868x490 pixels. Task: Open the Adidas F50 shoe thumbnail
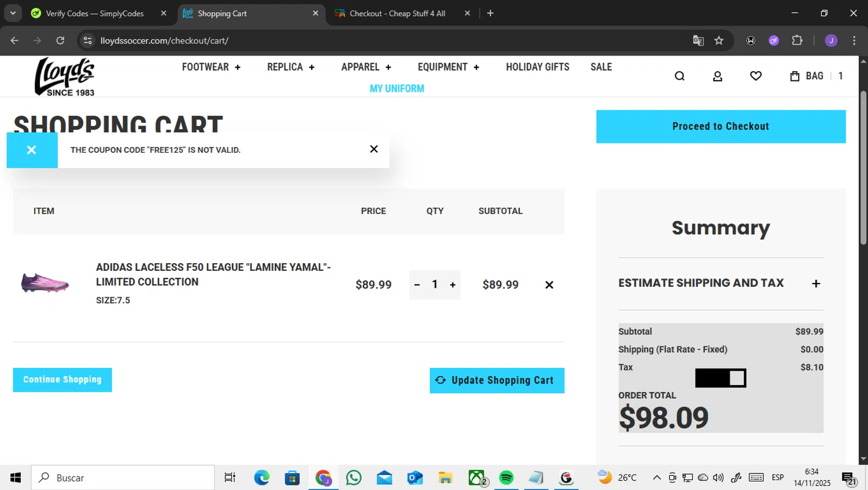pos(45,283)
